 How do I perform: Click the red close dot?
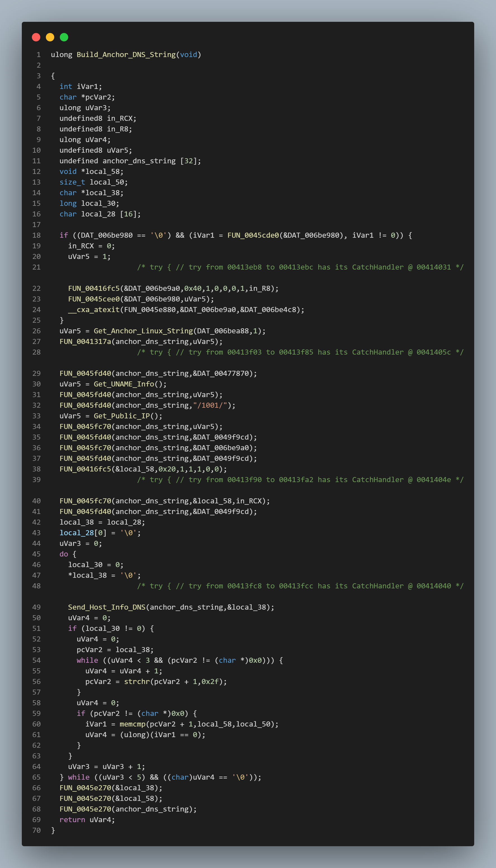36,37
